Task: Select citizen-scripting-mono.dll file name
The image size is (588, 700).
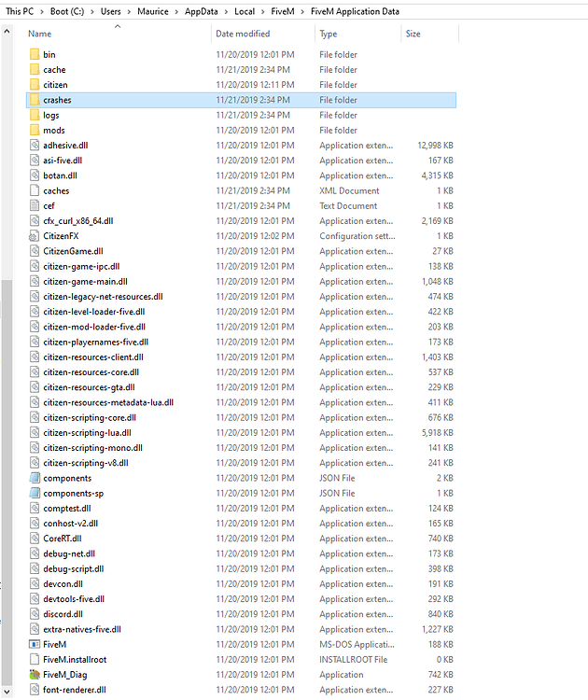Action: [x=92, y=448]
